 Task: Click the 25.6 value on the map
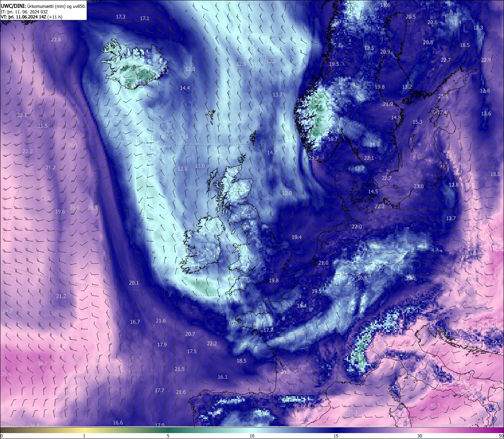click(74, 208)
